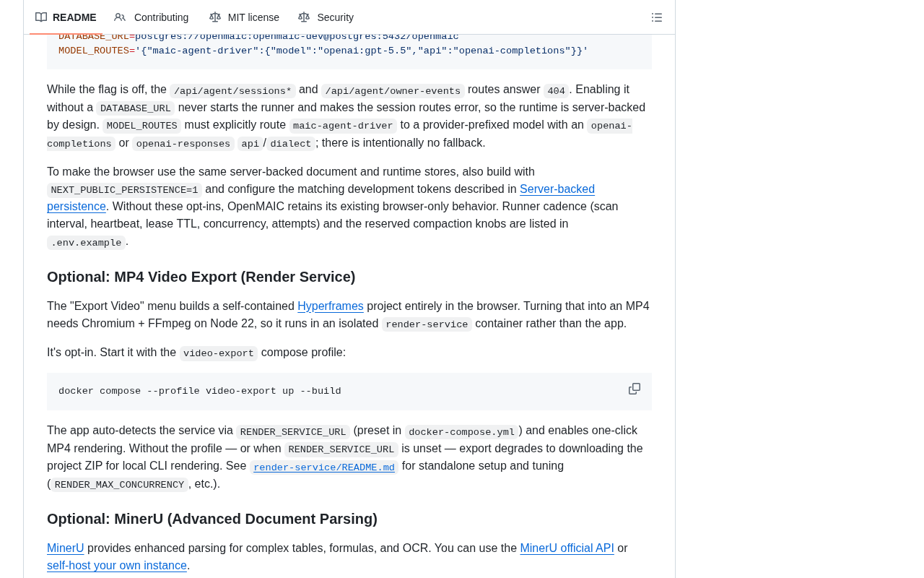The width and height of the screenshot is (924, 578).
Task: Click the DATABASE_URL code text in the paragraph
Action: [x=135, y=108]
